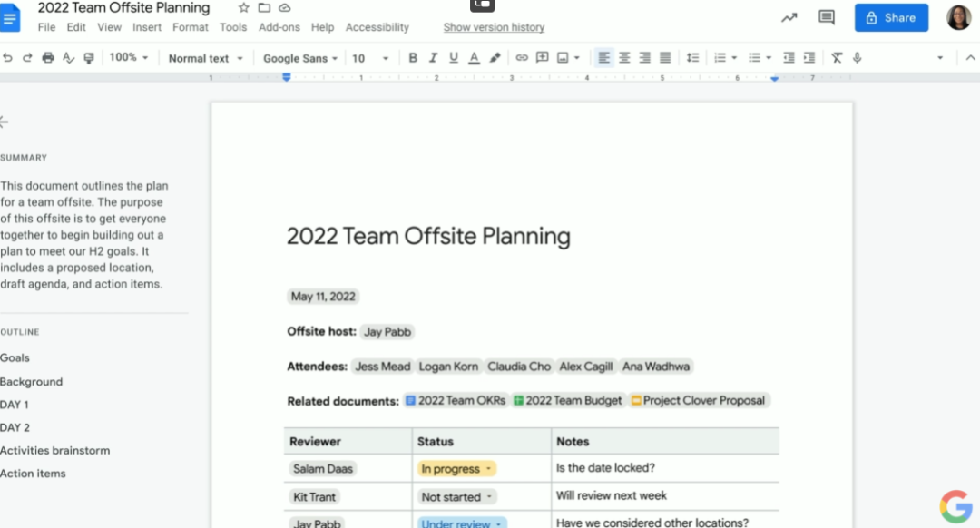This screenshot has height=528, width=980.
Task: Set justified alignment
Action: point(666,58)
